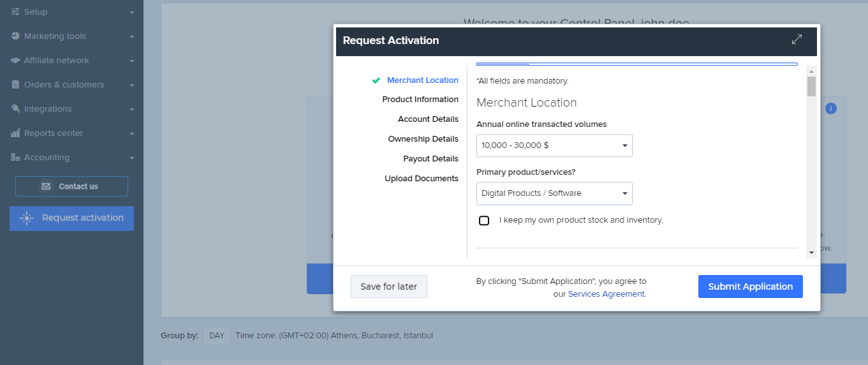Expand the Affiliate network menu arrow

coord(131,61)
